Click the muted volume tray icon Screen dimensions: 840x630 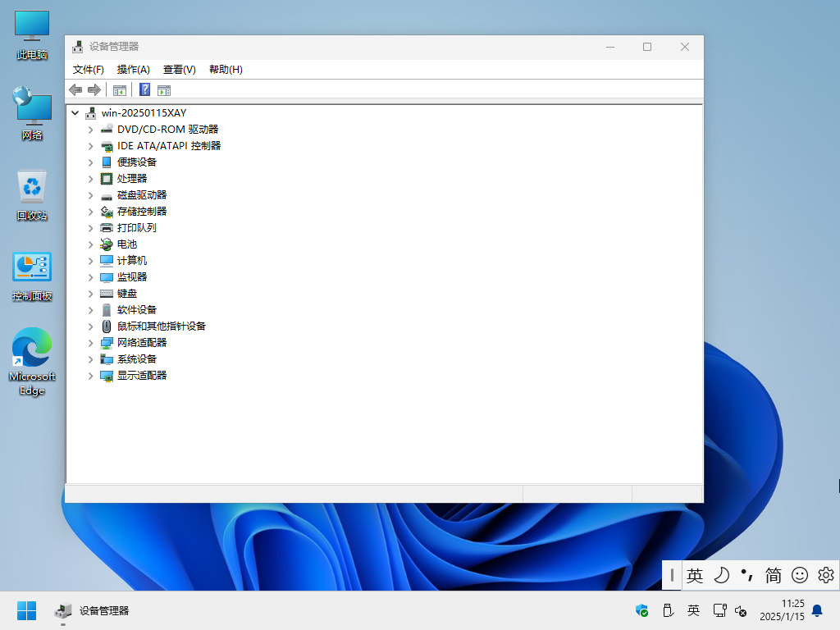click(x=741, y=610)
